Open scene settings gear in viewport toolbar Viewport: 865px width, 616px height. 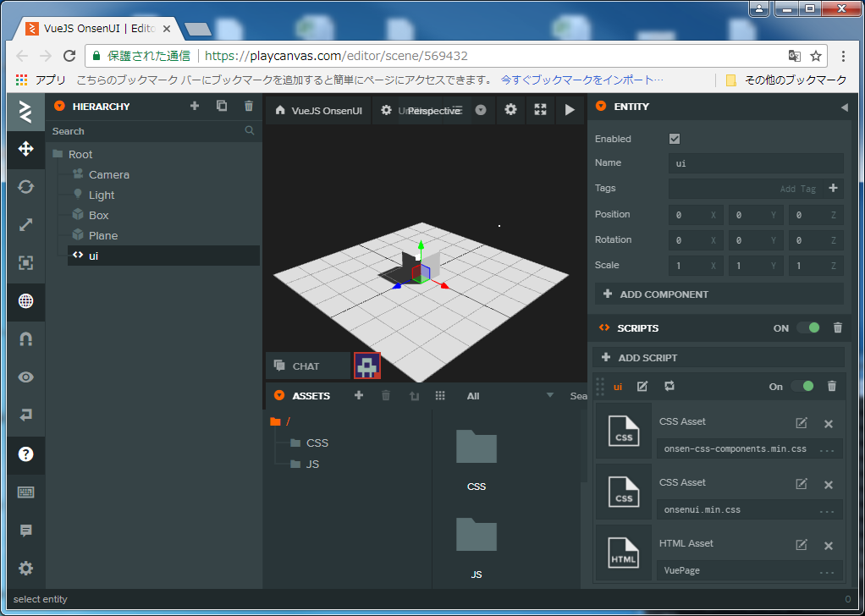(x=386, y=110)
